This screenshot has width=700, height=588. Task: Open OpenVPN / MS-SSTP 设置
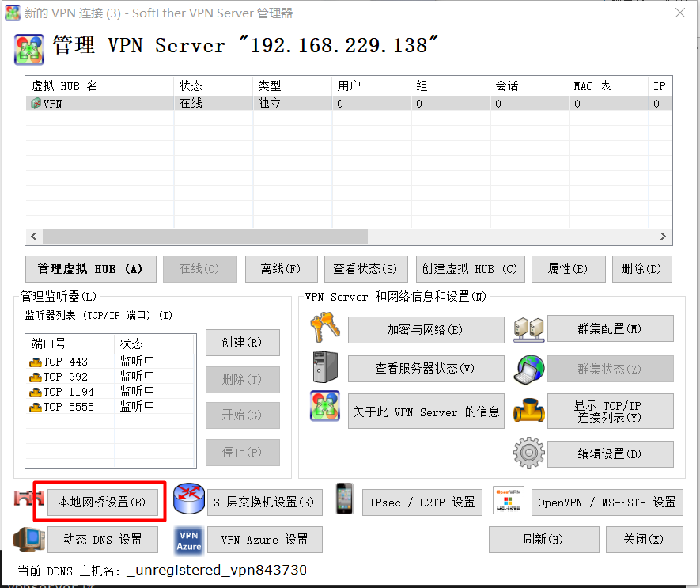607,503
